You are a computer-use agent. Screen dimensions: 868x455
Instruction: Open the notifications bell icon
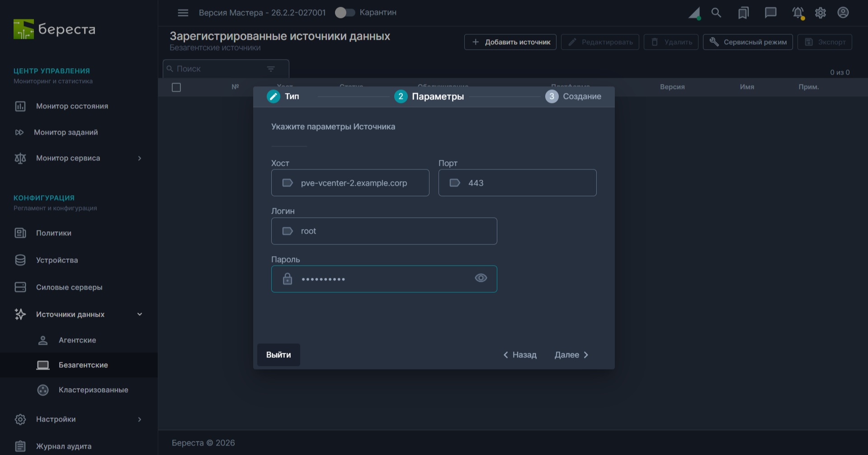click(798, 13)
